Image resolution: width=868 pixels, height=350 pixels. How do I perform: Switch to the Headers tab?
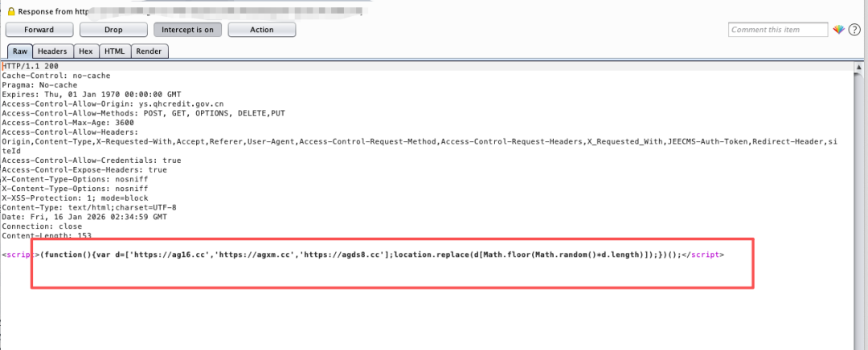tap(52, 51)
